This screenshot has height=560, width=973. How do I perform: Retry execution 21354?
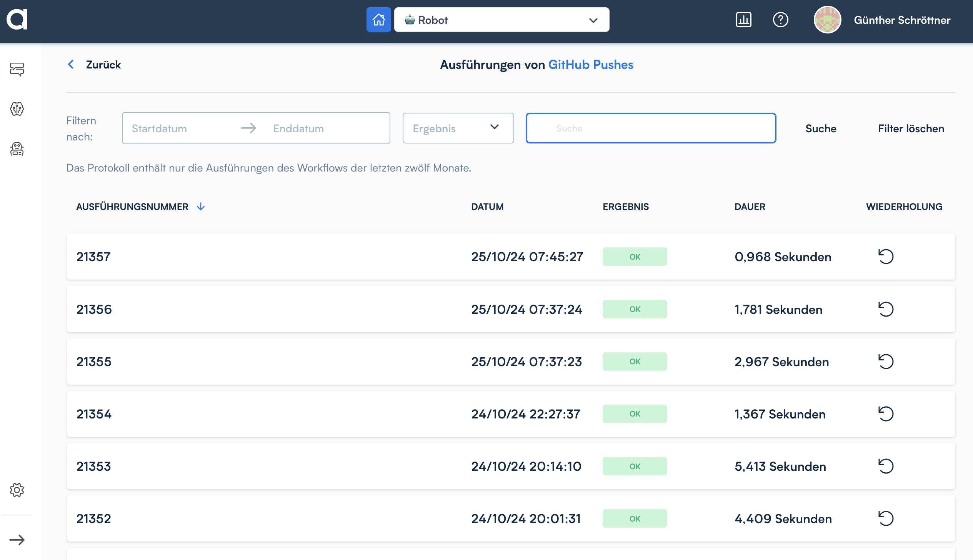click(x=886, y=414)
